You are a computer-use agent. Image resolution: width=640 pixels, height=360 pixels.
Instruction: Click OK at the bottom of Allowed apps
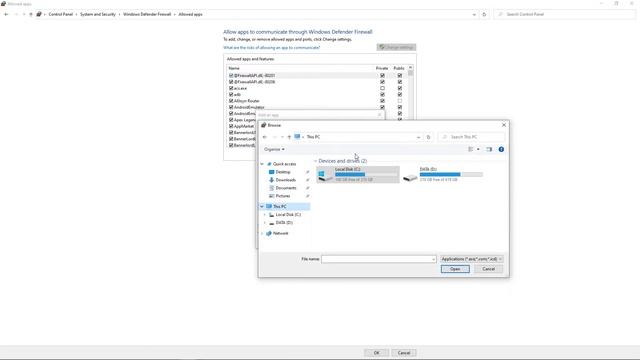pyautogui.click(x=376, y=353)
